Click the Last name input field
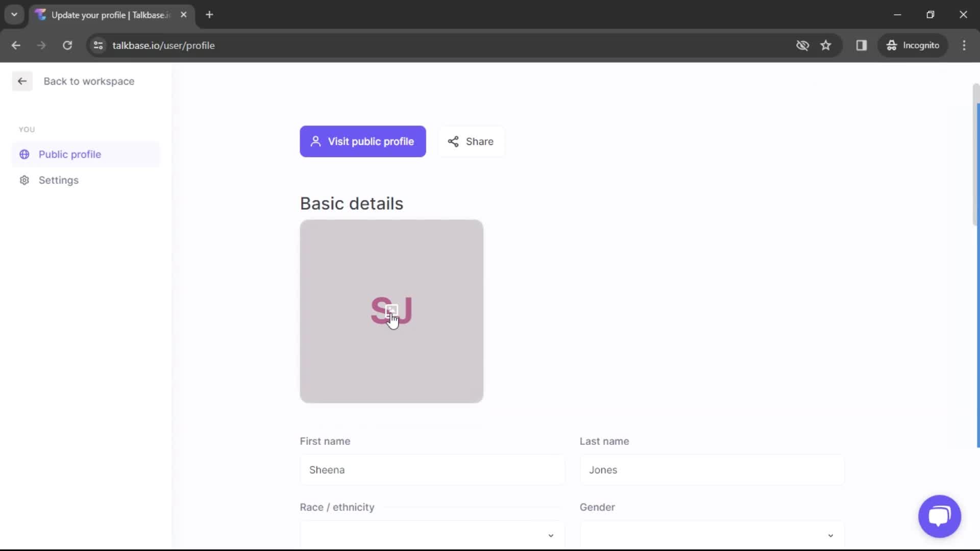Screen dimensions: 980x551 pos(712,469)
